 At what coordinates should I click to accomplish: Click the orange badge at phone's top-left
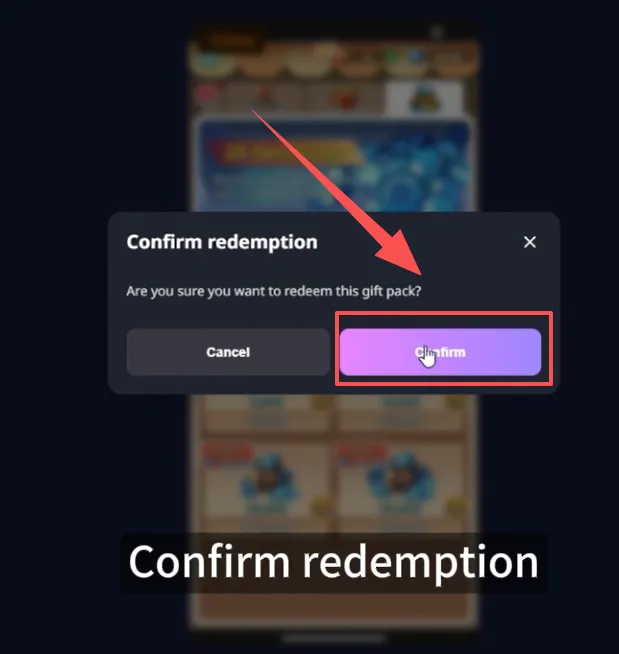(x=231, y=40)
